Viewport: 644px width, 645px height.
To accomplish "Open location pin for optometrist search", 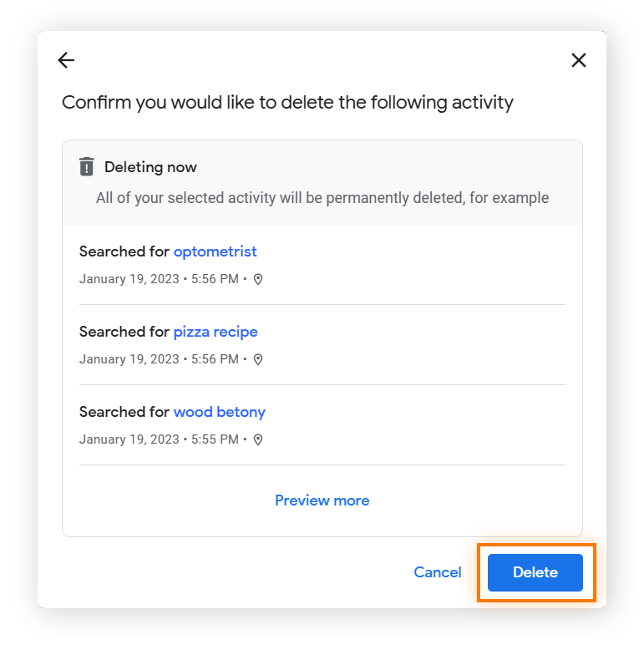I will tap(258, 279).
